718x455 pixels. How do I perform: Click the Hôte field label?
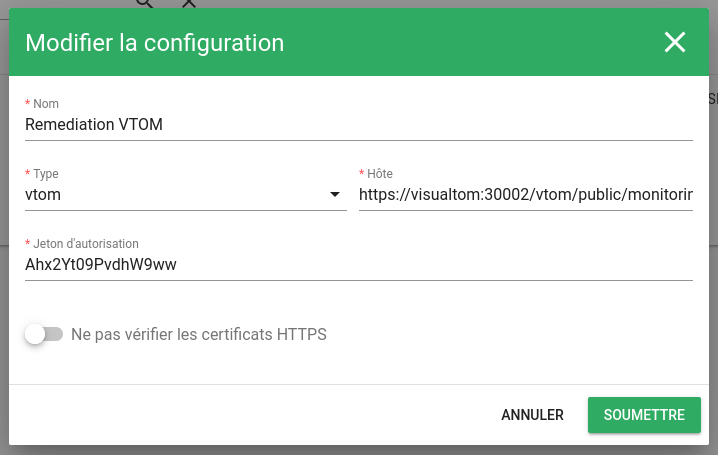[380, 173]
